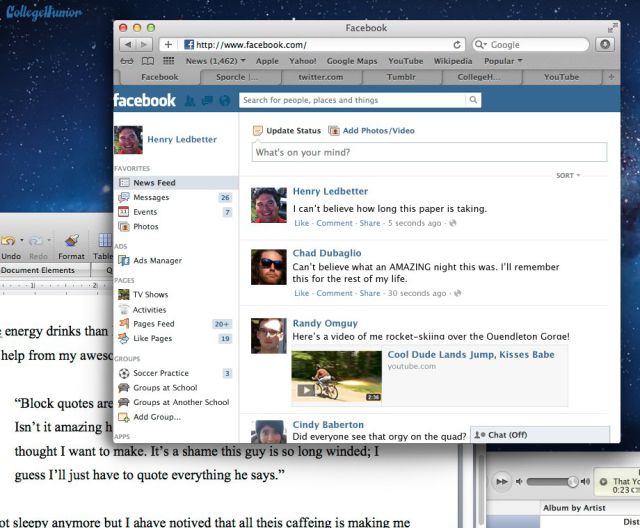This screenshot has height=528, width=640.
Task: Click Like on Chad Dubaglio's post
Action: [x=302, y=293]
